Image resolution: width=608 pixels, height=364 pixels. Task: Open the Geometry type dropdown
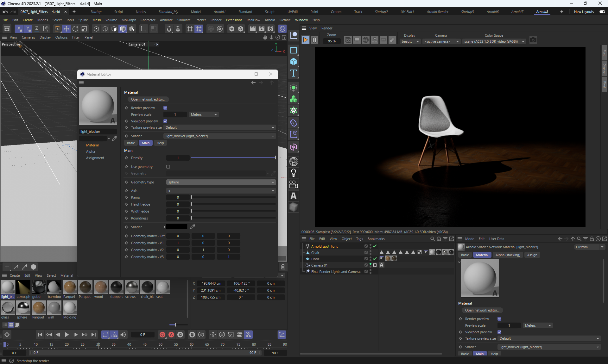tap(221, 182)
